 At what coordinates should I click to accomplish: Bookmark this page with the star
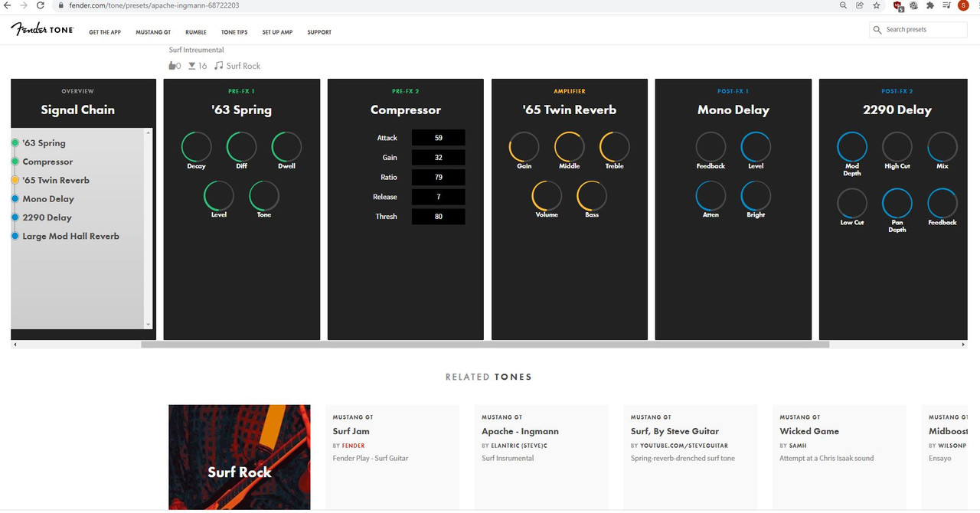877,5
